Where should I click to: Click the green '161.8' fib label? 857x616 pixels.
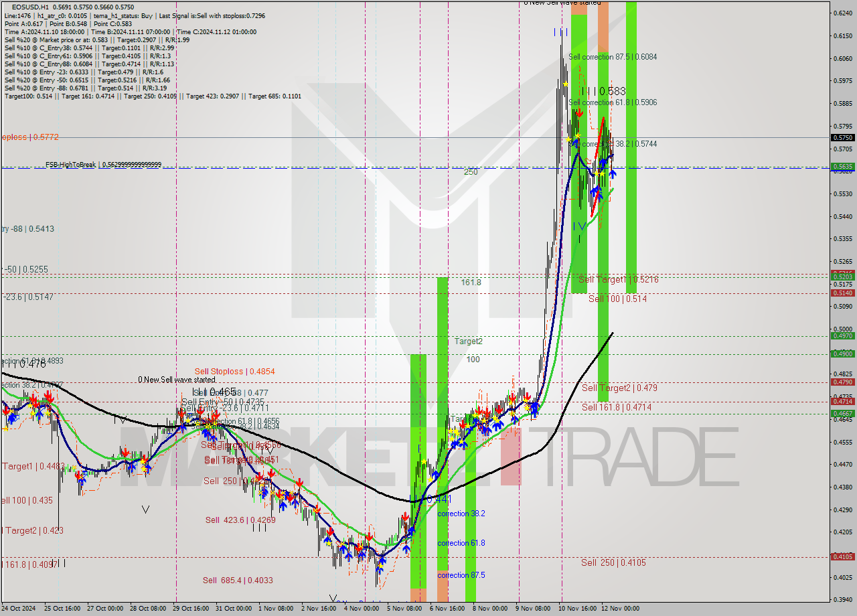pos(471,283)
